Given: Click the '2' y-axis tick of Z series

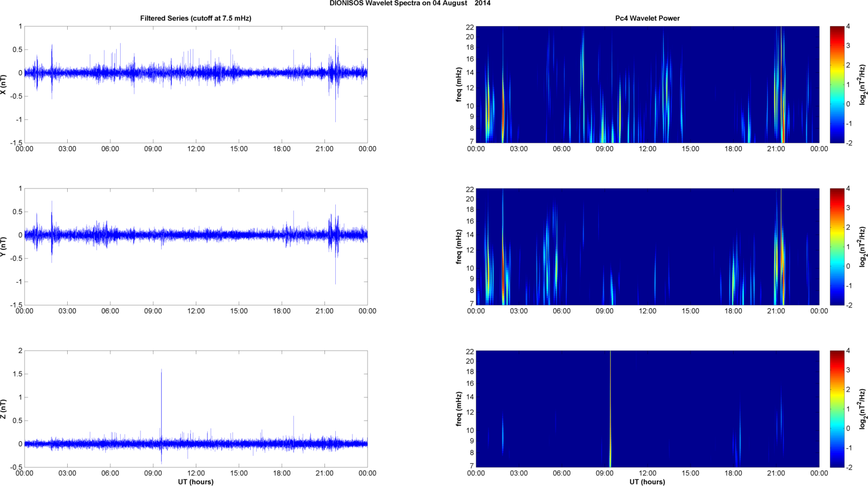Looking at the screenshot, I should [x=20, y=351].
